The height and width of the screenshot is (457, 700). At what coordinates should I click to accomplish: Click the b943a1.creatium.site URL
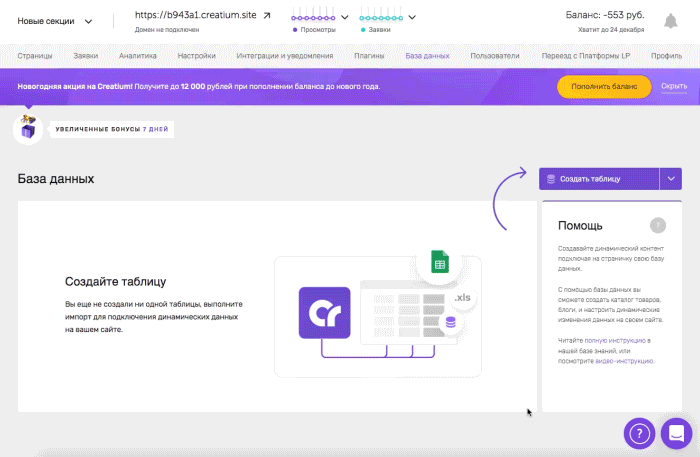tap(196, 15)
